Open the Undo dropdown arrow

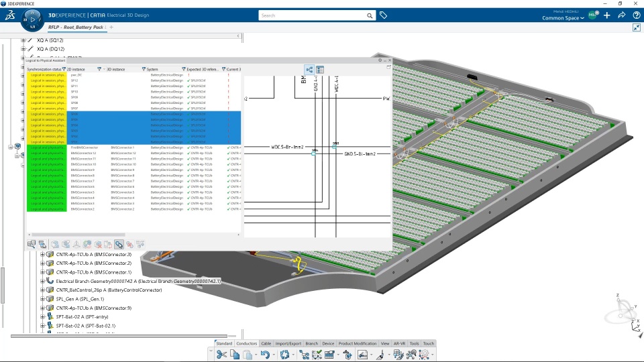pyautogui.click(x=273, y=355)
